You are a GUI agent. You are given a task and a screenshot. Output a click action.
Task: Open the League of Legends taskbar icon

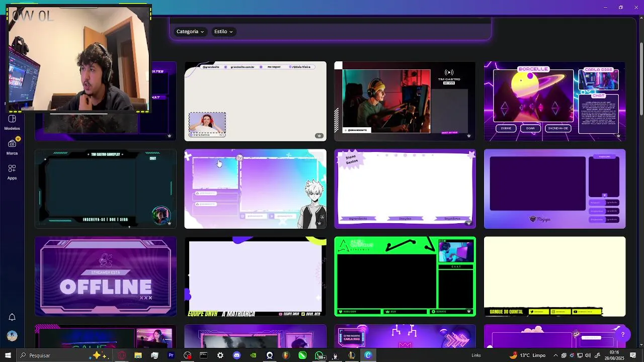pos(352,355)
